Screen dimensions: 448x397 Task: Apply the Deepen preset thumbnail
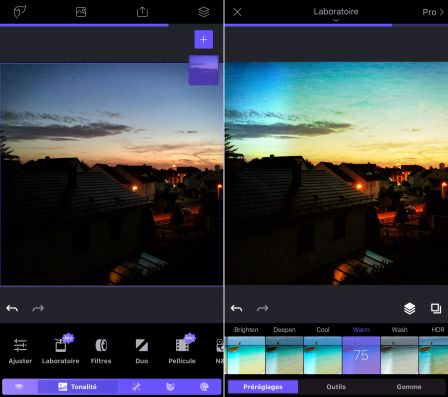click(284, 355)
